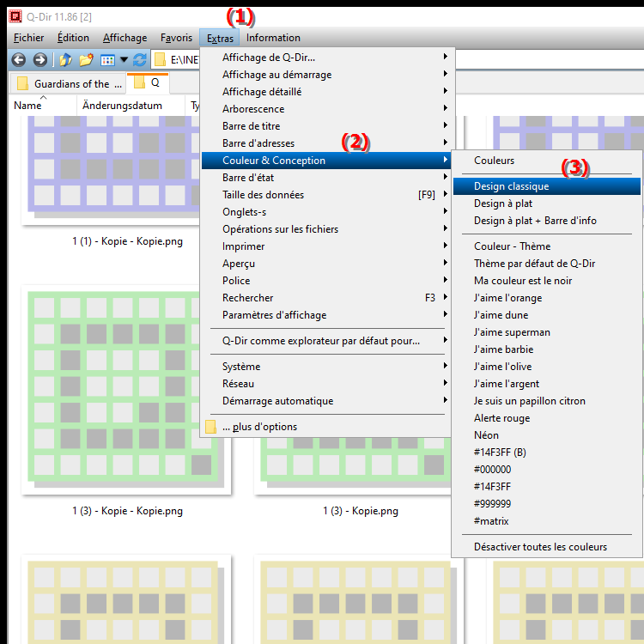Click the E:\INE address bar field
The width and height of the screenshot is (644, 644).
coord(177,60)
